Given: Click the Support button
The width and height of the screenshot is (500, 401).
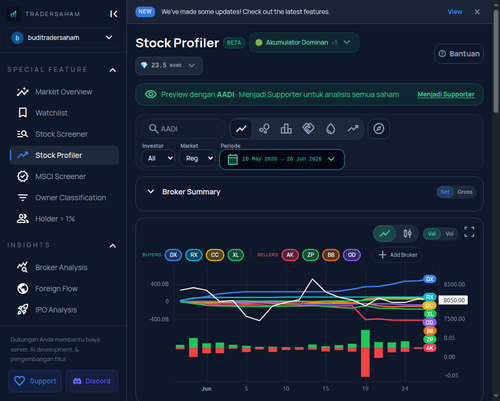Looking at the screenshot, I should coord(35,381).
